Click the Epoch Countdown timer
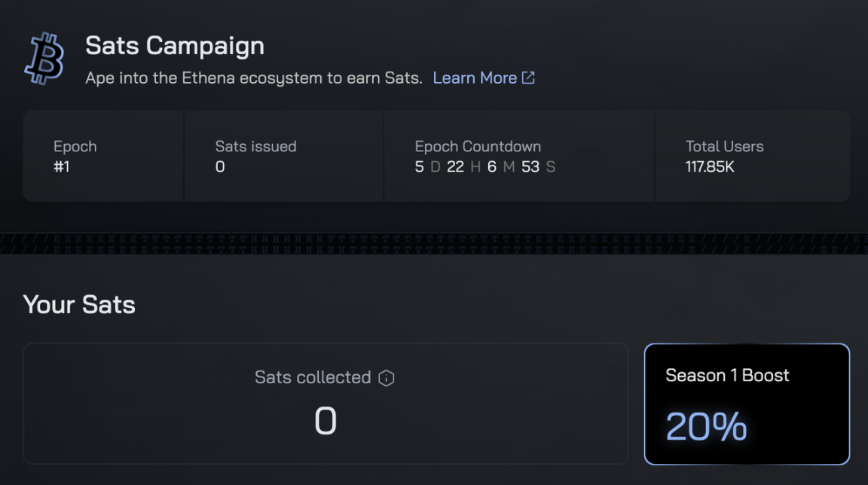The image size is (868, 485). (x=485, y=166)
